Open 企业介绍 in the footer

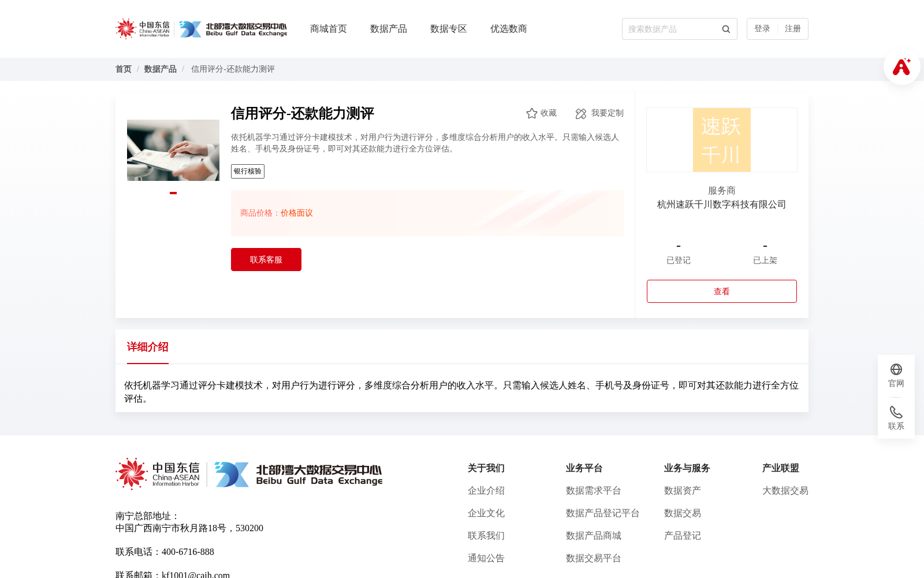[x=486, y=491]
